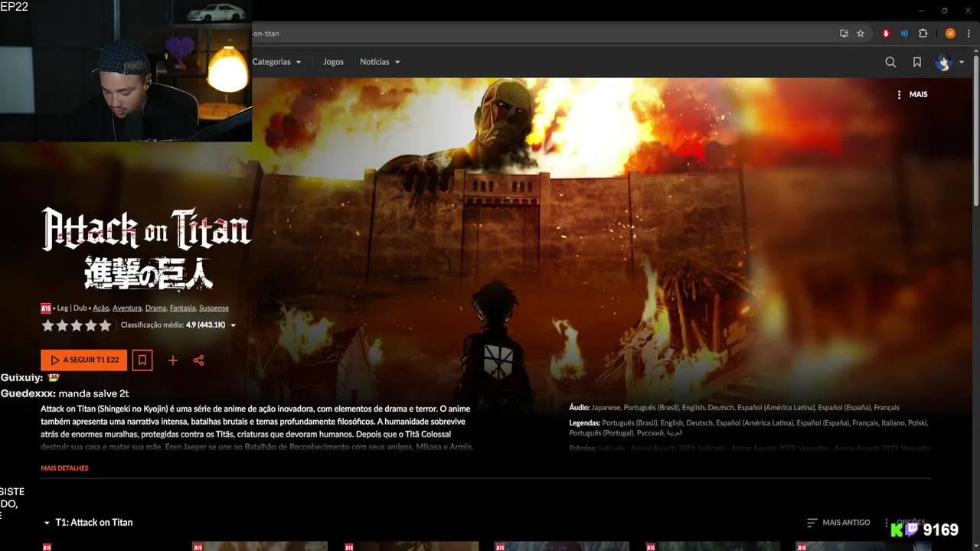The image size is (980, 551).
Task: Expand the average rating details arrow
Action: (234, 325)
